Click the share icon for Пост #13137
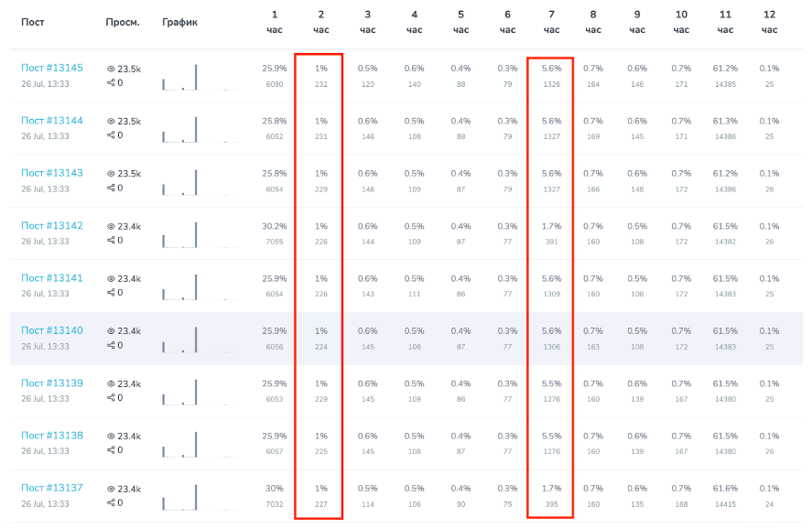This screenshot has height=528, width=812. pos(111,502)
